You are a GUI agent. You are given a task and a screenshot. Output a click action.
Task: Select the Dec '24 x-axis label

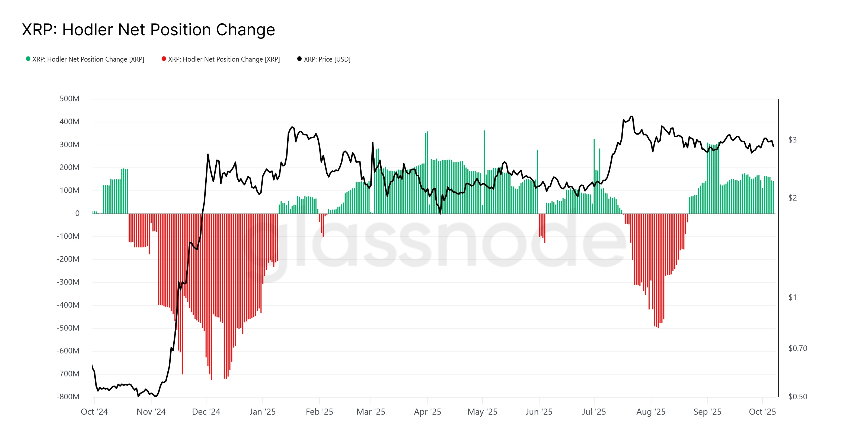(206, 412)
